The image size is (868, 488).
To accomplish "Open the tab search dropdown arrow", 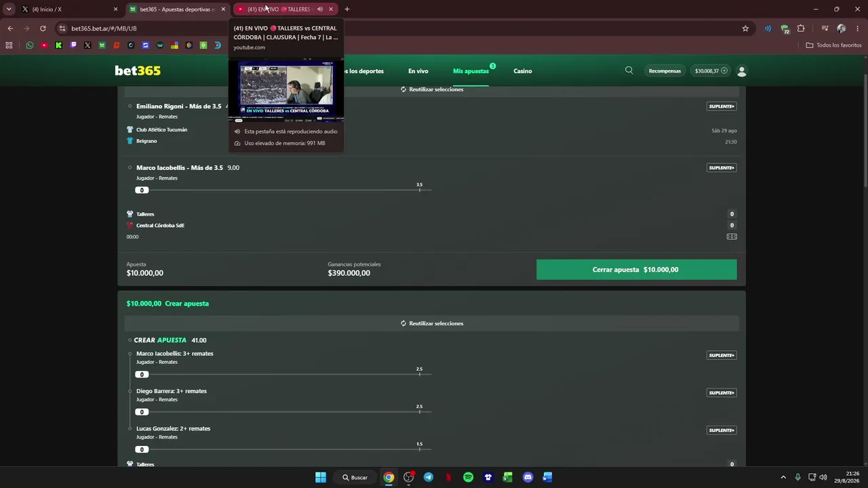I will tap(9, 9).
